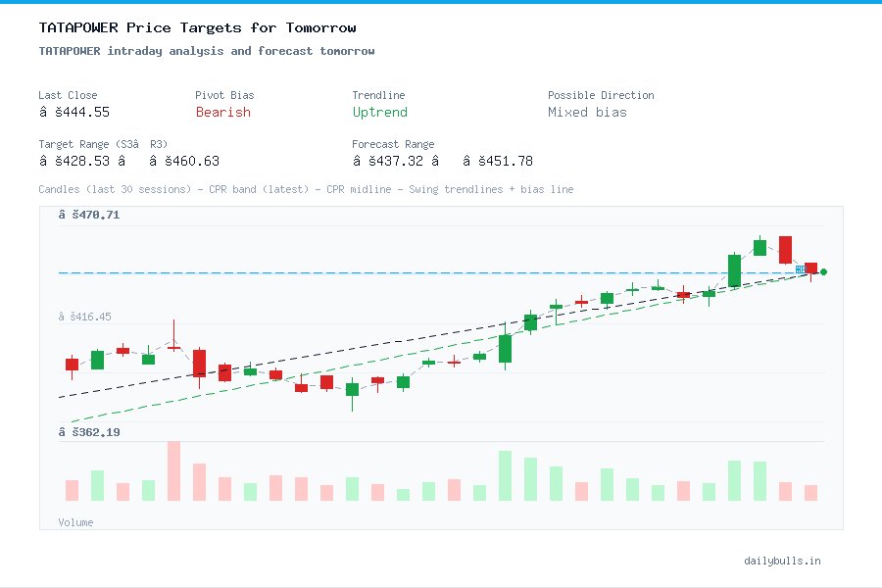The height and width of the screenshot is (588, 882).
Task: Click the 'Trendline' label
Action: [x=378, y=95]
